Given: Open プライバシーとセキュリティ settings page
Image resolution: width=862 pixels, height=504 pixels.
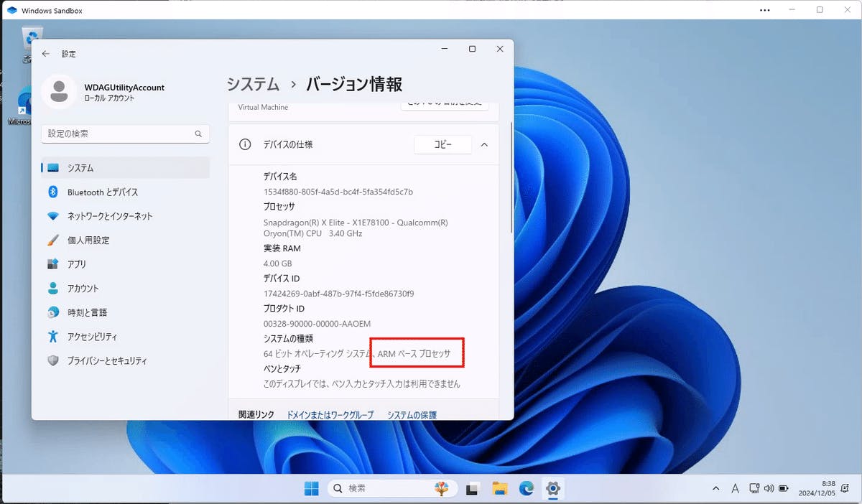Looking at the screenshot, I should (x=106, y=361).
